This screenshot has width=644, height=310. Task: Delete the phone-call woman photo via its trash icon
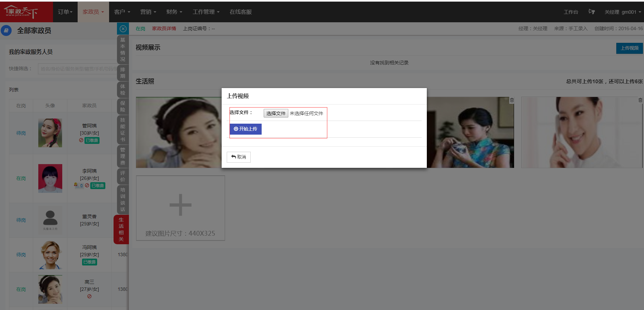click(x=640, y=100)
